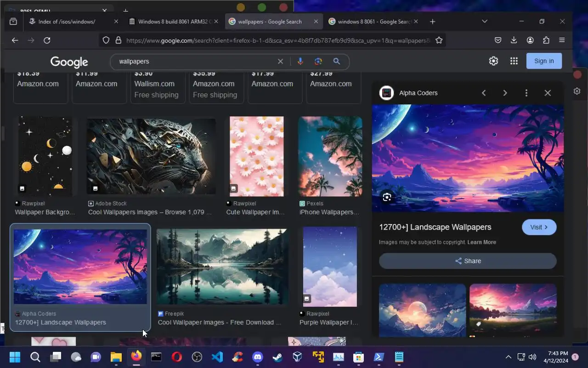588x368 pixels.
Task: Open the Adobe Stock leopard wallpaper thumbnail
Action: click(x=151, y=156)
